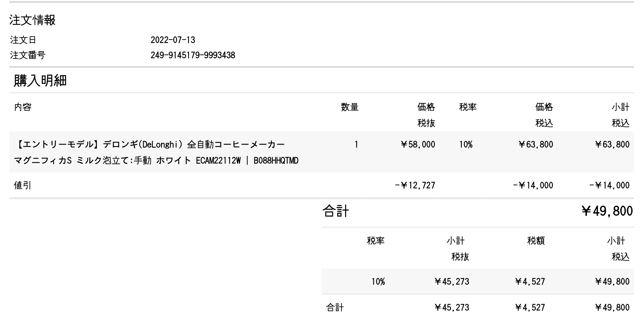Screen dimensions: 644x325
Task: Click the 内容 column header
Action: coord(23,107)
